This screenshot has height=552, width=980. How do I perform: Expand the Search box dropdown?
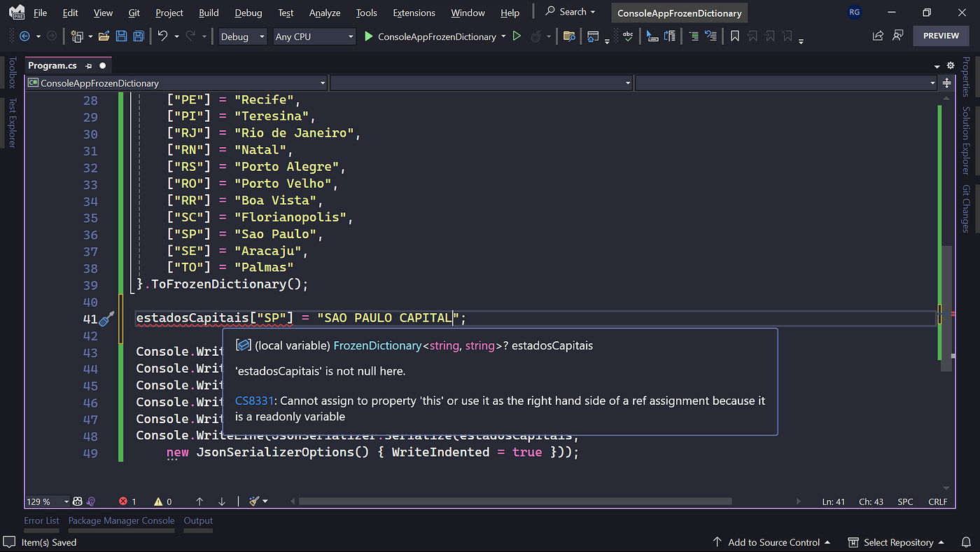coord(593,12)
